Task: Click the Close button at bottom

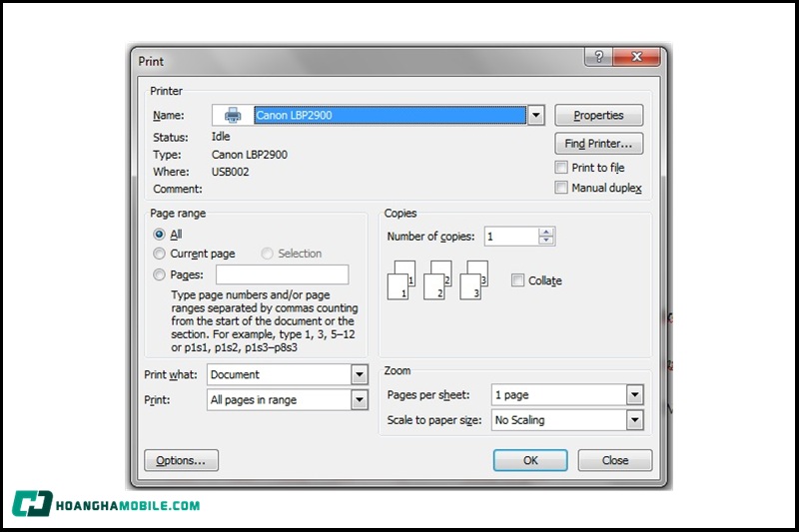Action: 615,460
